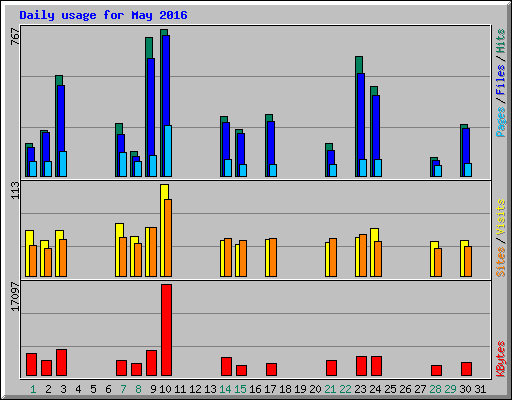
Task: Click the cyan Pages bar for day 7
Action: click(x=123, y=164)
